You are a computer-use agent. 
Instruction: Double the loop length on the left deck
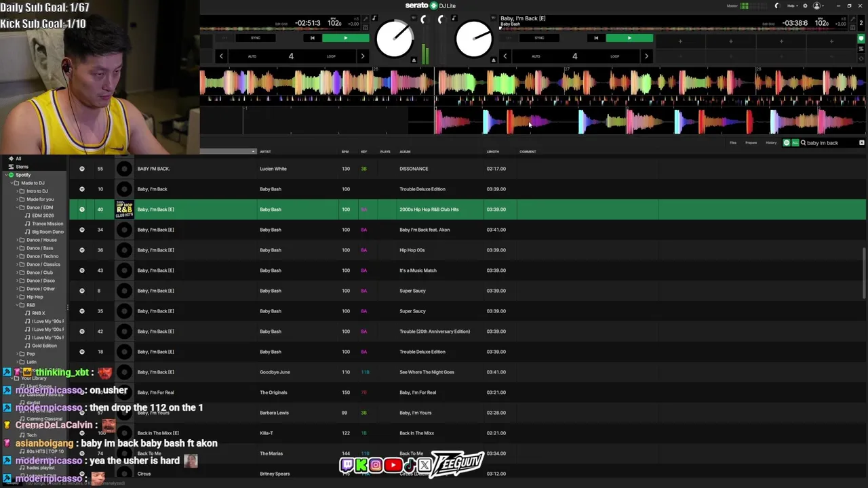coord(363,56)
